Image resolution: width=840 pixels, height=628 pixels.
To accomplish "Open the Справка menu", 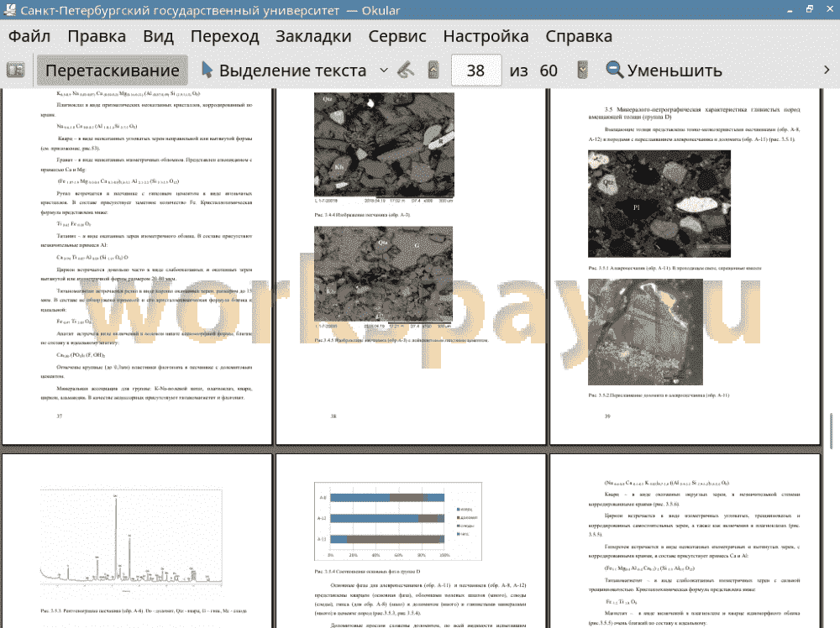I will (579, 36).
